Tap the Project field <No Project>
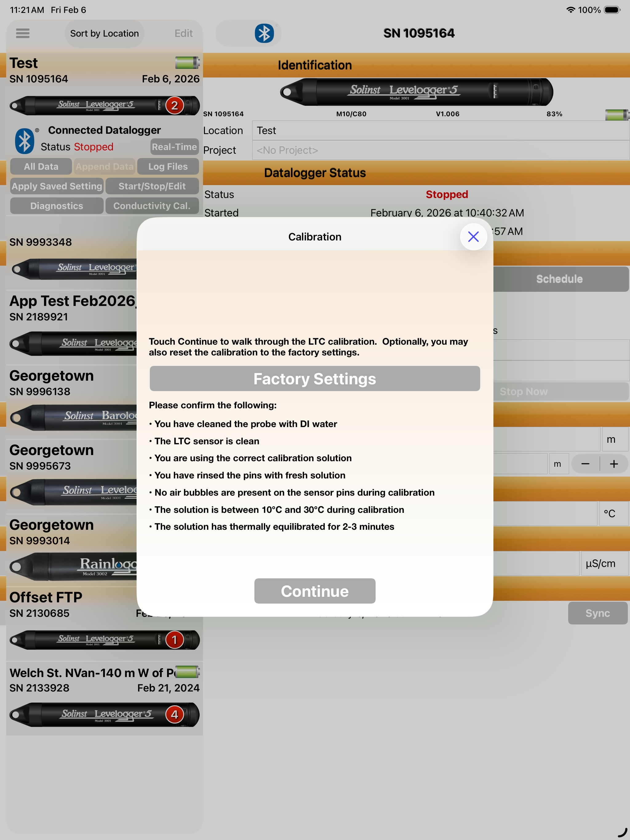The image size is (630, 840). [441, 150]
